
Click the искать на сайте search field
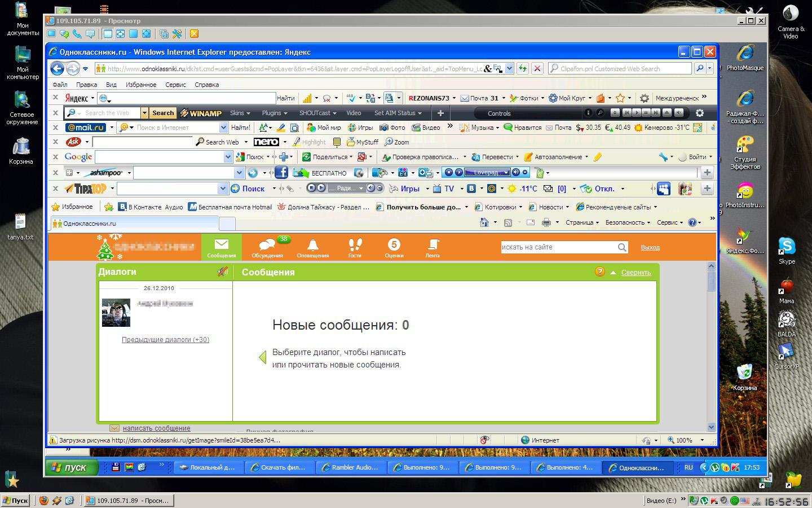point(557,247)
